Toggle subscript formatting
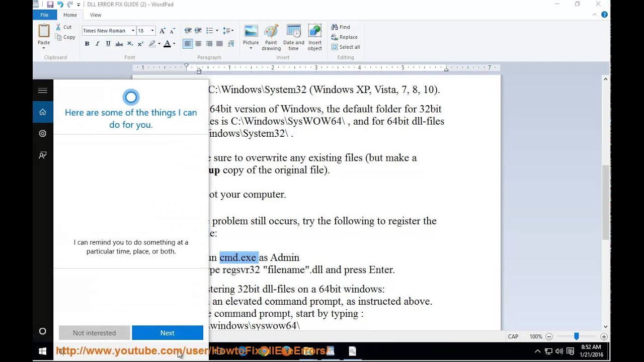Screen dimensions: 644x362 point(130,44)
